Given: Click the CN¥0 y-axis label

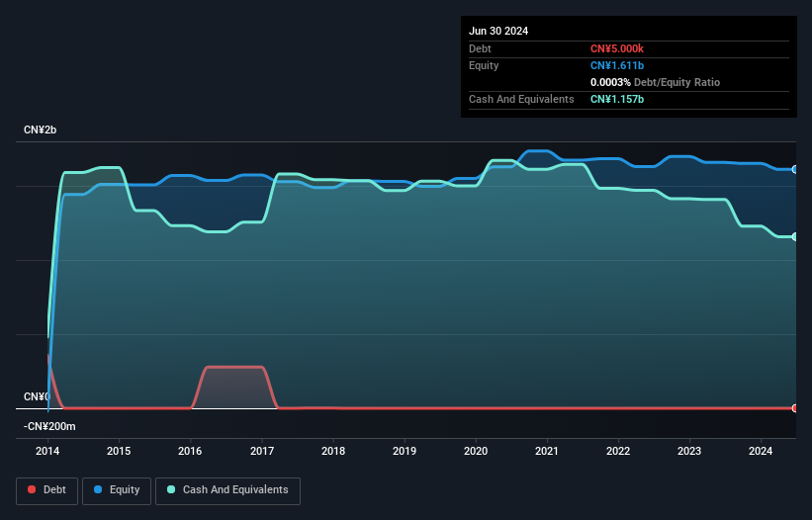Looking at the screenshot, I should tap(37, 396).
